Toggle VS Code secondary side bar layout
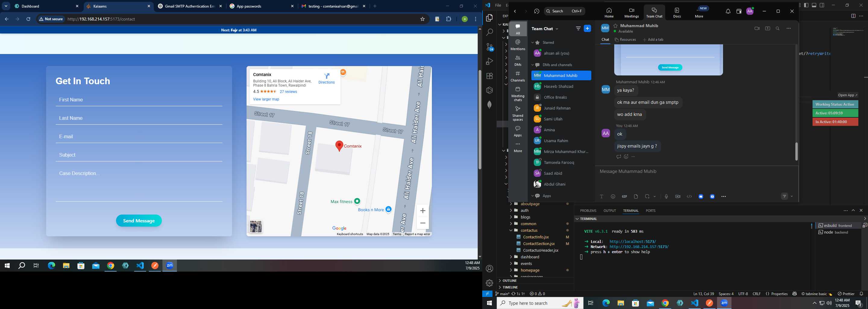 tap(822, 5)
